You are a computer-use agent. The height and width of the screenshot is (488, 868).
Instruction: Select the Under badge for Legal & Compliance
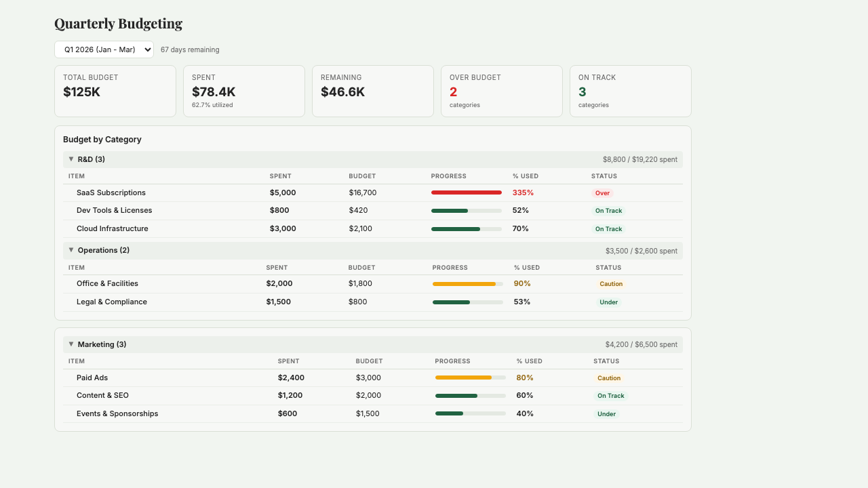608,302
